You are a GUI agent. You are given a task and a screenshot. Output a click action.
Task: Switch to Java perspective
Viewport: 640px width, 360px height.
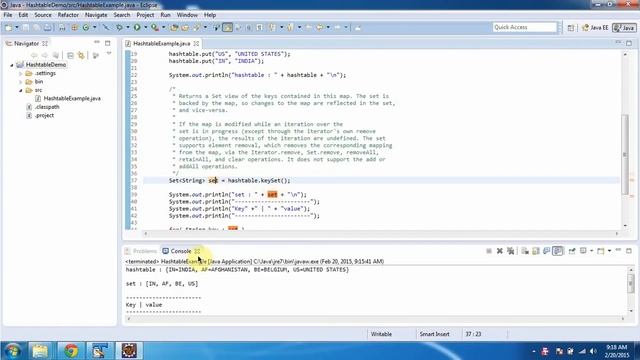tap(624, 28)
